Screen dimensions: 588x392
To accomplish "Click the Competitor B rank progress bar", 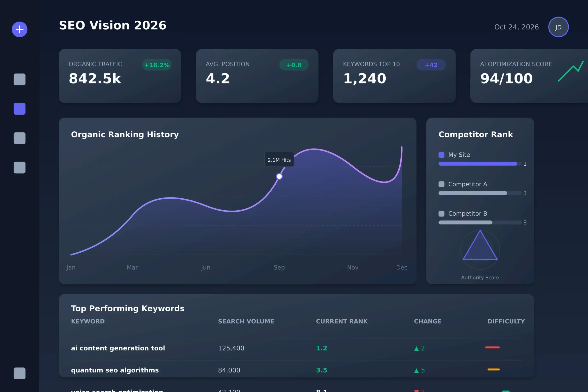I will [480, 223].
